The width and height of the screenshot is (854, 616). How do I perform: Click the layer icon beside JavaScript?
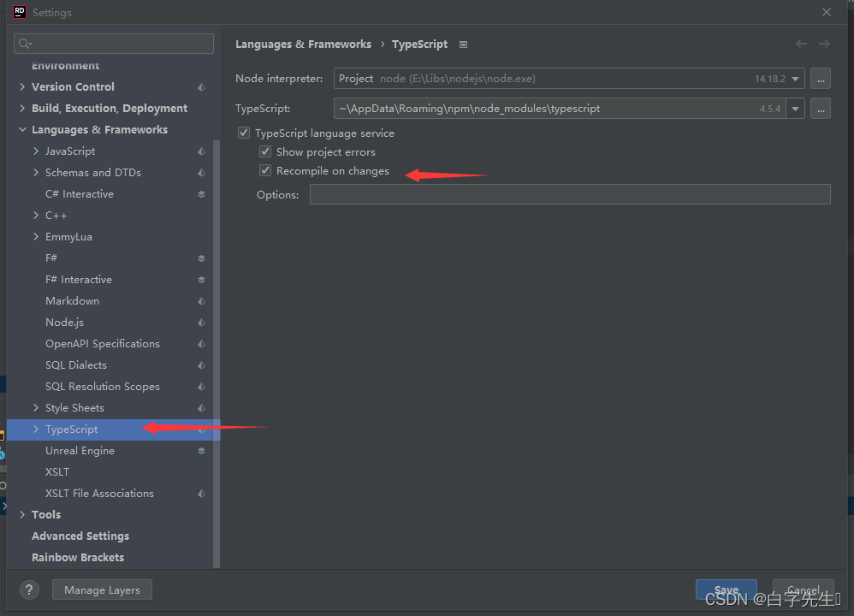click(201, 151)
